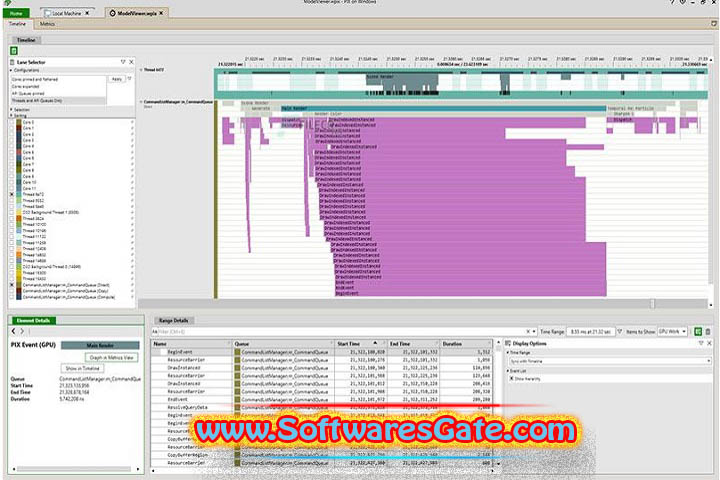
Task: Click the Show in Timeline button
Action: click(82, 368)
